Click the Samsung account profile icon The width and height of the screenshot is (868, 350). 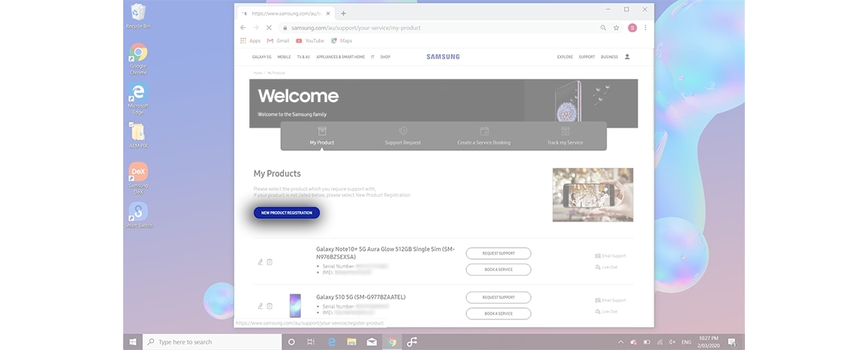tap(627, 56)
